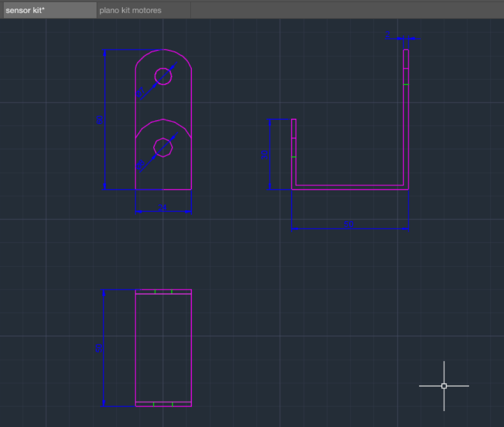Select the middle arc above lower hole
Screen dimensions: 504x427
tap(163, 120)
